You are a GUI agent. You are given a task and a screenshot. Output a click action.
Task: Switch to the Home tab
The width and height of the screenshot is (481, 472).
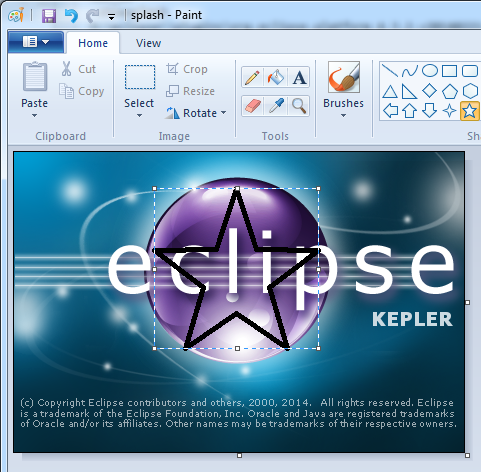coord(93,43)
